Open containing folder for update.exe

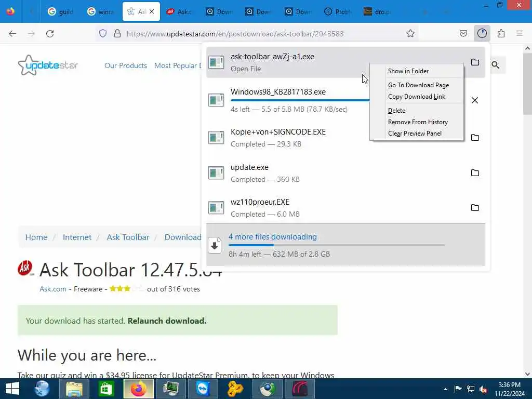pos(475,172)
